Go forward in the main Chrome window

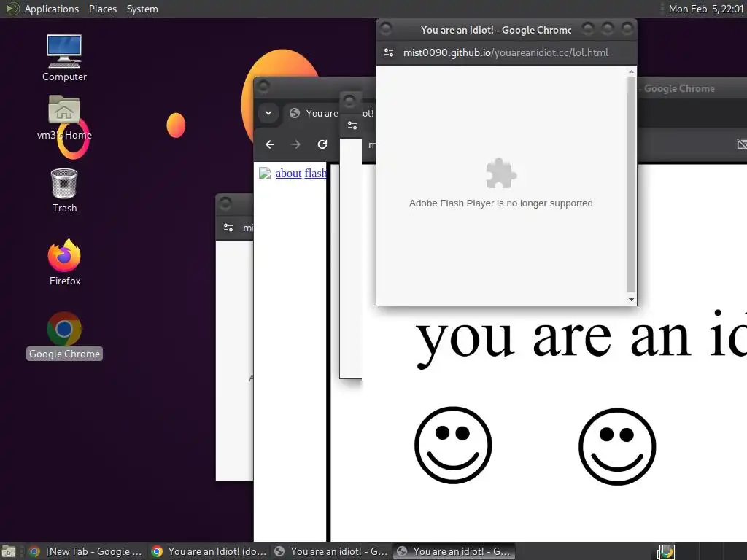click(296, 144)
